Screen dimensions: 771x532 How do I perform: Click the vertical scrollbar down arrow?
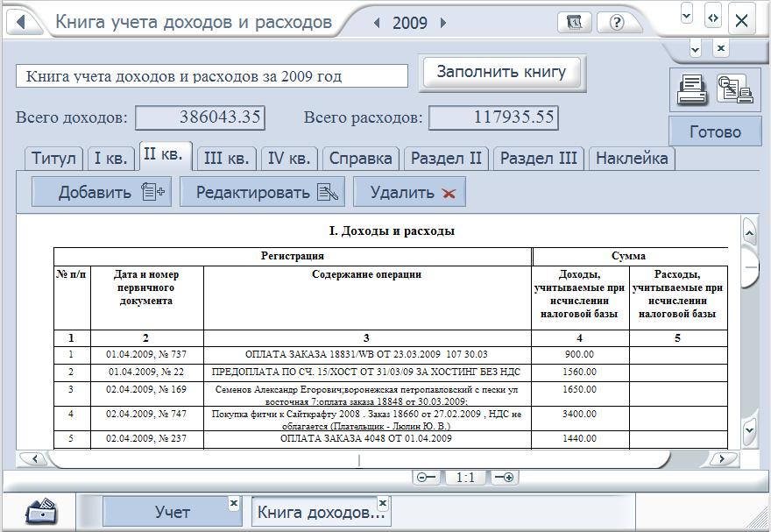[749, 430]
